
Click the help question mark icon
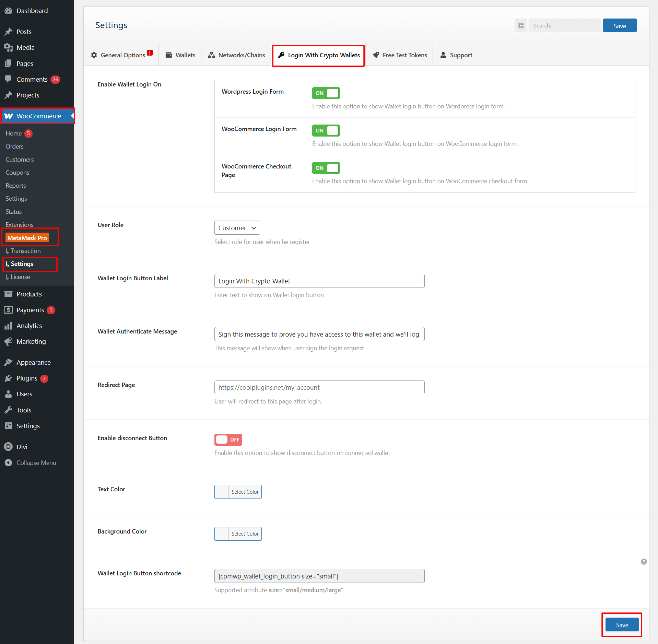[644, 562]
